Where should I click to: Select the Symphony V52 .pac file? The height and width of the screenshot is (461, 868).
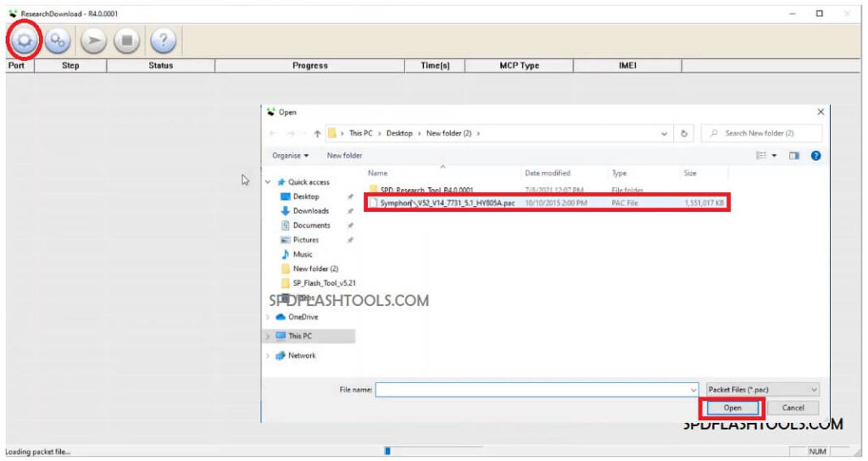coord(447,203)
